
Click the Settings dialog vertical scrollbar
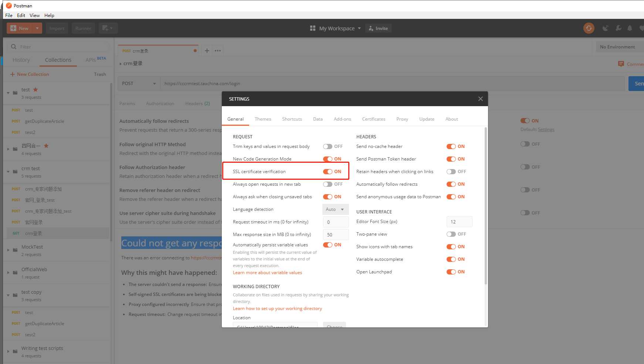[485, 206]
